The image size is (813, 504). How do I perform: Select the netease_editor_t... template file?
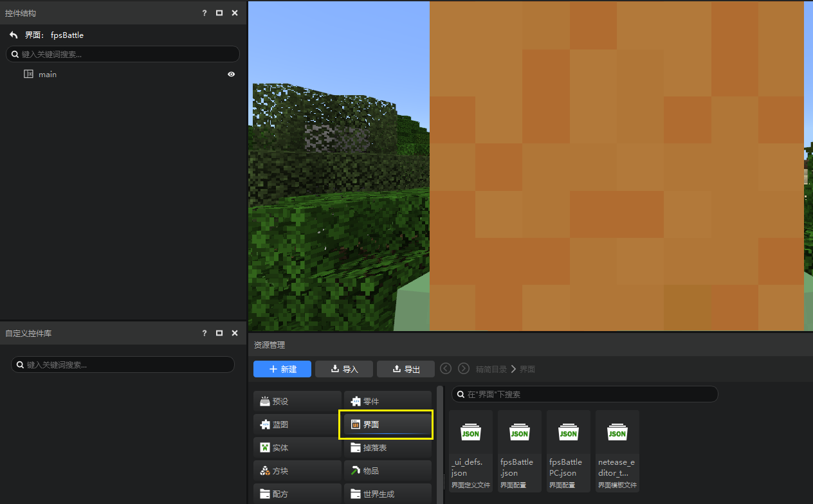[x=617, y=451]
